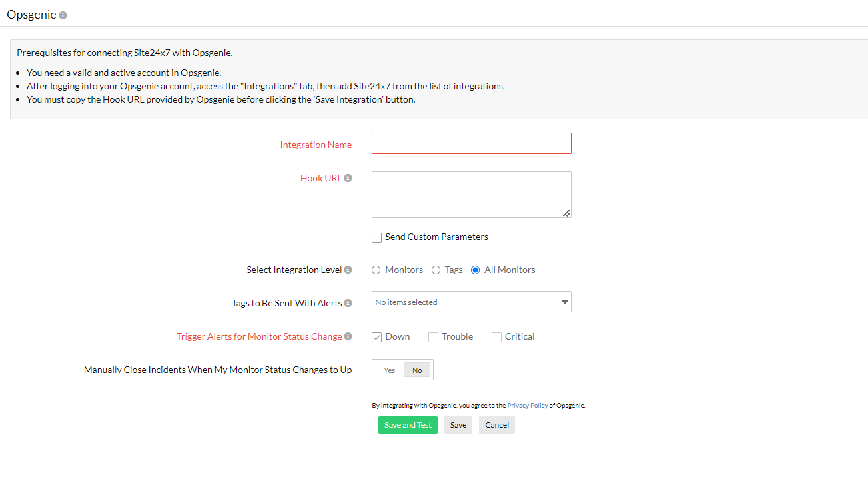Image resolution: width=868 pixels, height=497 pixels.
Task: Click inside the Hook URL text area
Action: 471,193
